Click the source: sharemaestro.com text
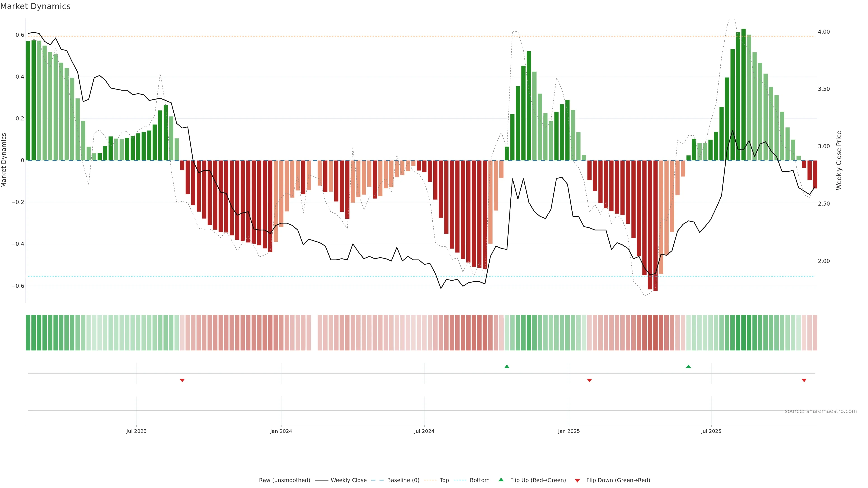The width and height of the screenshot is (868, 488). (821, 411)
